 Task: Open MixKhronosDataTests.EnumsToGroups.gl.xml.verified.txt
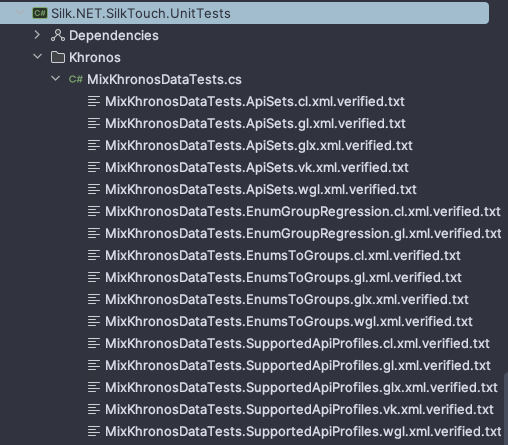[x=283, y=277]
